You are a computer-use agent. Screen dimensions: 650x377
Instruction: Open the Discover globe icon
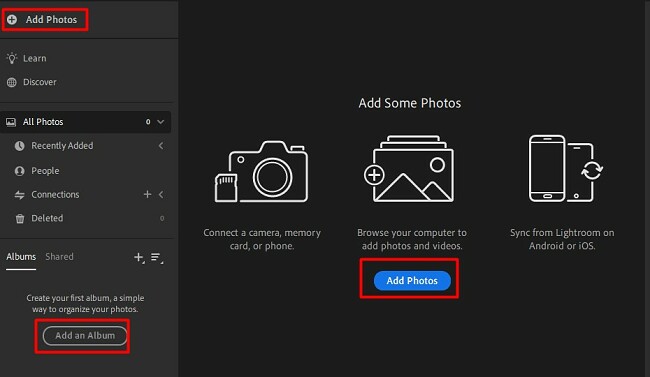tap(12, 82)
